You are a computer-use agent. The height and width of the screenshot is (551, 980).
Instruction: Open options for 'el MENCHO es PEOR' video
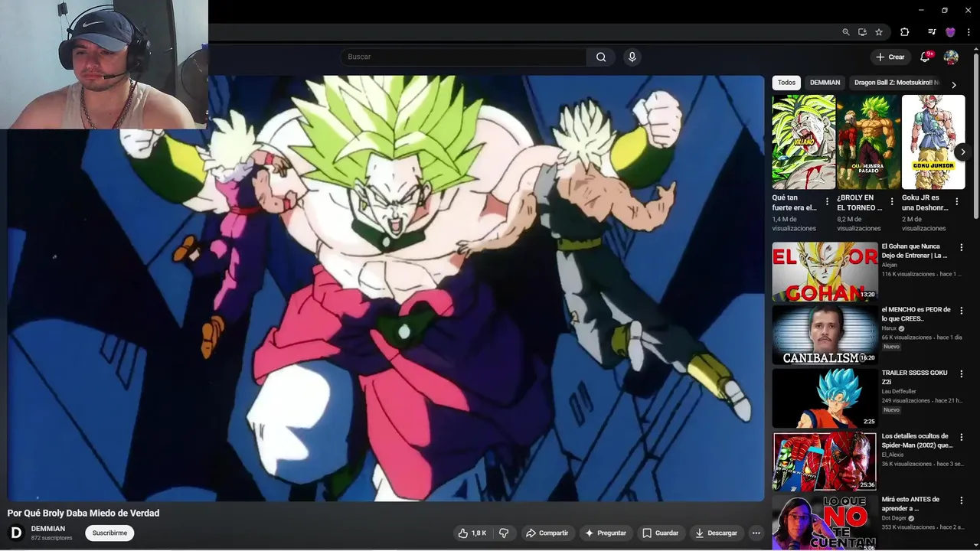(962, 311)
